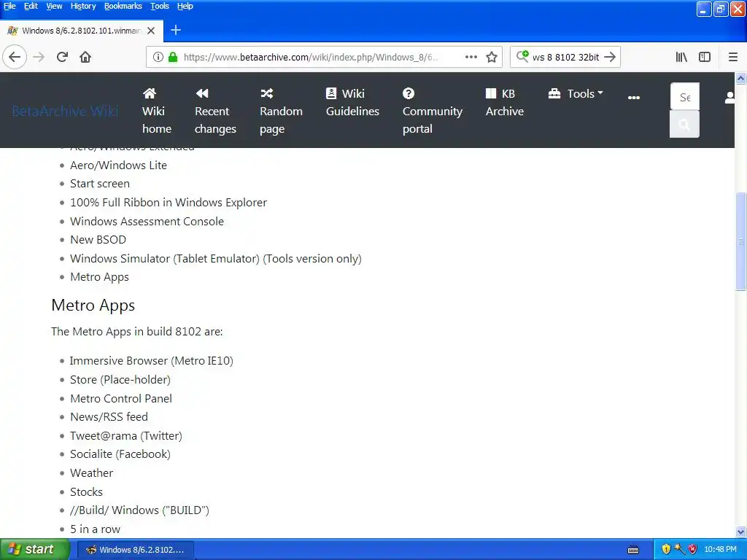Click '5 in a row' list item

tap(96, 529)
